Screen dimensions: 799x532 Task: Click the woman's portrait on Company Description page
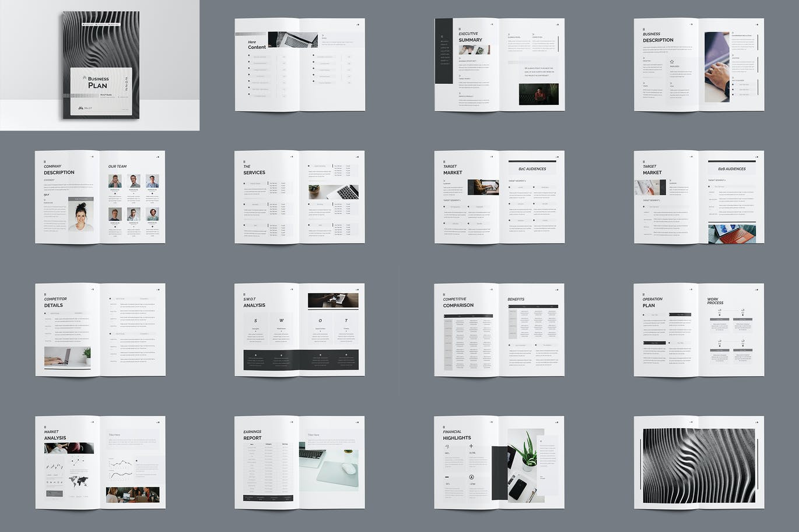pyautogui.click(x=81, y=216)
